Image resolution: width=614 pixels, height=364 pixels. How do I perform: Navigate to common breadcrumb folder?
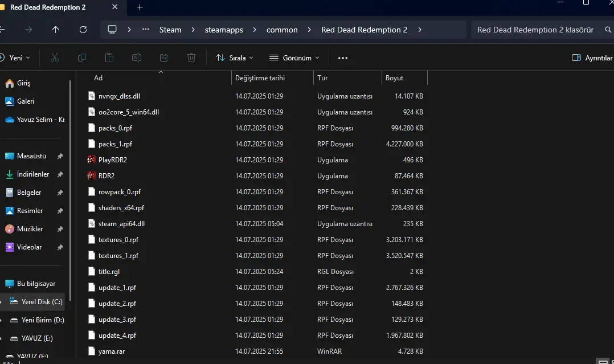(282, 30)
